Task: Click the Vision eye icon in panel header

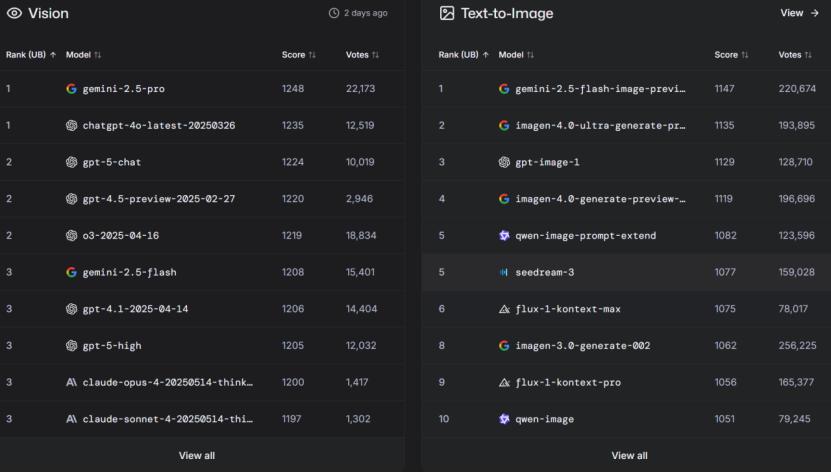Action: [x=14, y=13]
